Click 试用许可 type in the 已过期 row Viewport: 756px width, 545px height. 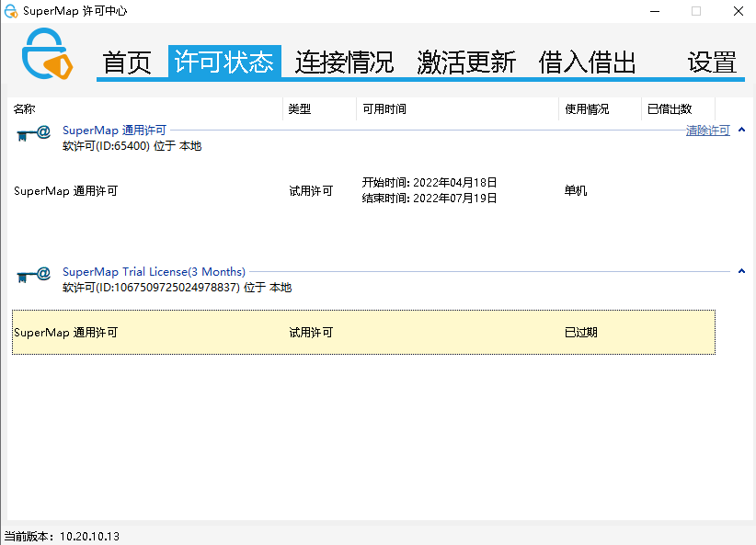[311, 333]
